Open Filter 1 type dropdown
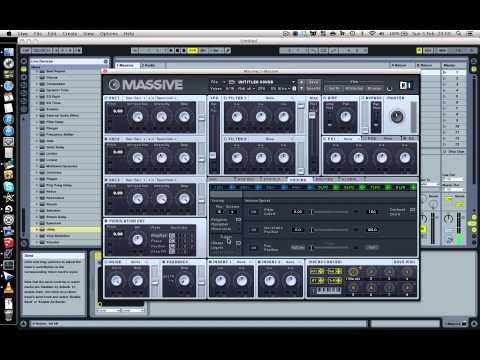The width and height of the screenshot is (480, 360). (272, 98)
